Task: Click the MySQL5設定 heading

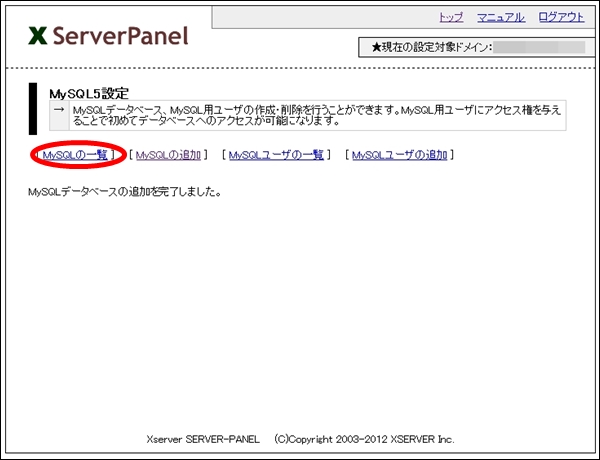Action: pyautogui.click(x=89, y=93)
